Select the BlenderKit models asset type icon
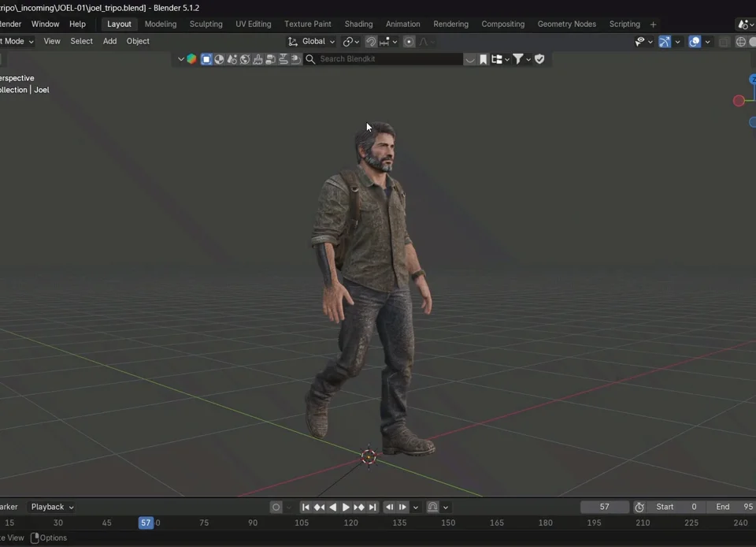756x547 pixels. tap(206, 59)
